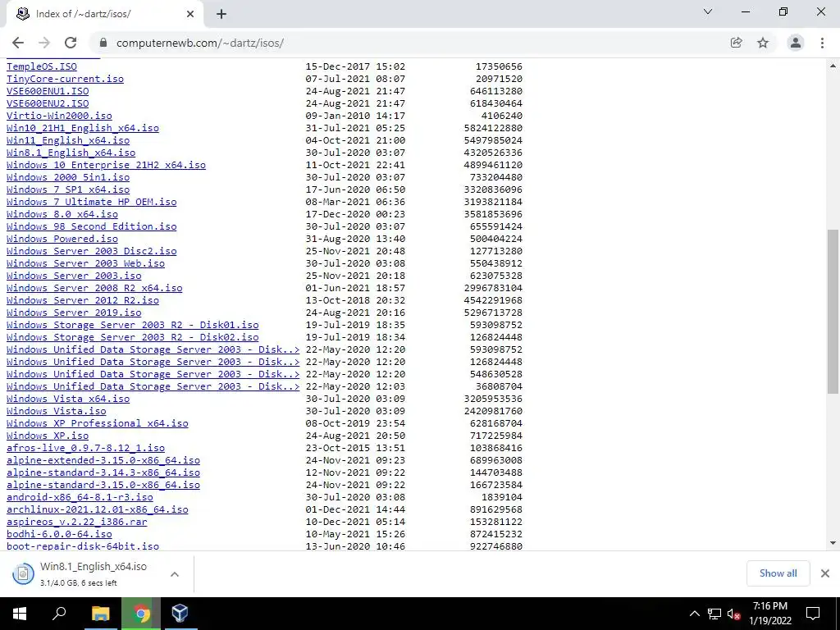Click Windows XP Professional x64.iso
The width and height of the screenshot is (840, 630).
tap(98, 424)
